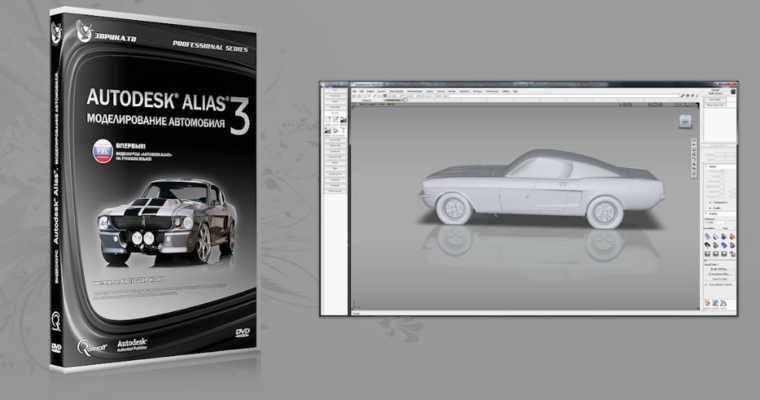
Task: Select the text curve tool (T icon)
Action: click(343, 130)
